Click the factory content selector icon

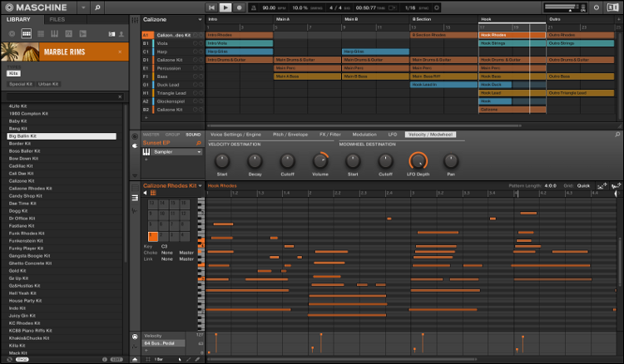coord(111,34)
